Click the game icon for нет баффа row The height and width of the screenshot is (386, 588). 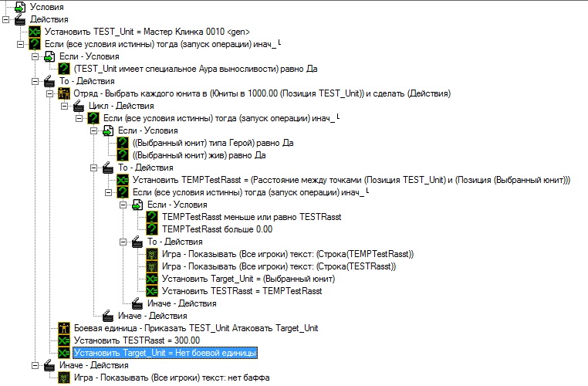64,378
